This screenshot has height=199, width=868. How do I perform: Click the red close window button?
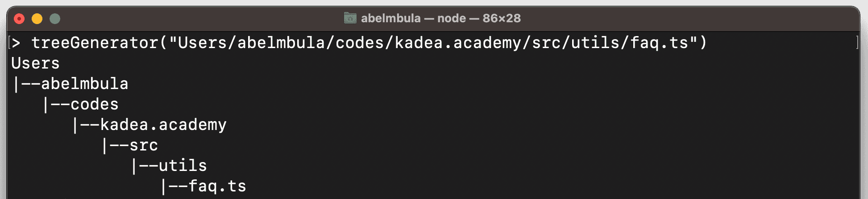click(19, 19)
